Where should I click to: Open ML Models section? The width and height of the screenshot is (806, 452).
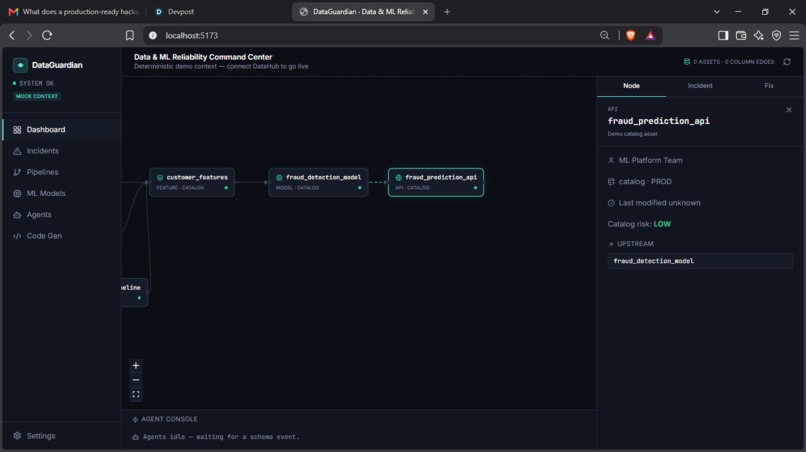[x=62, y=193]
